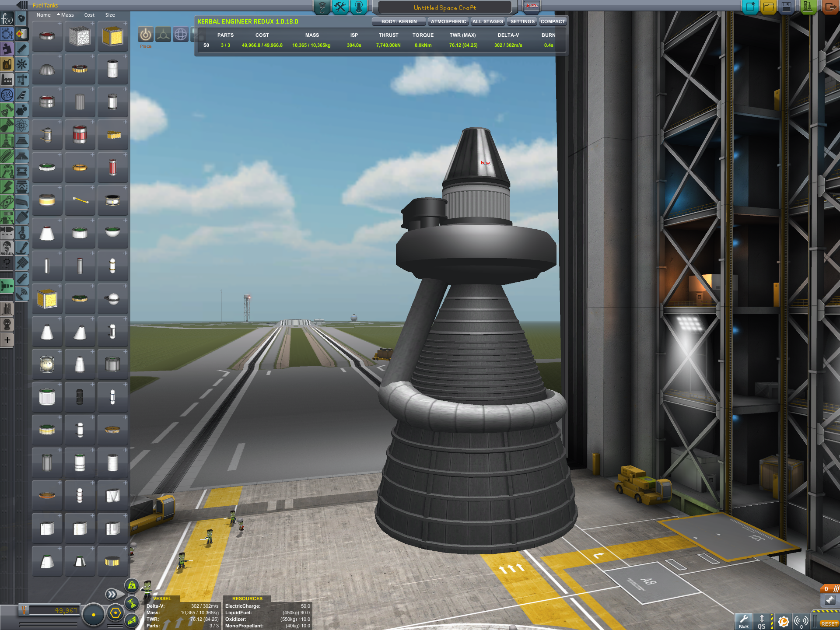Click the flag selection button
Viewport: 840px width, 630px height.
pyautogui.click(x=532, y=6)
